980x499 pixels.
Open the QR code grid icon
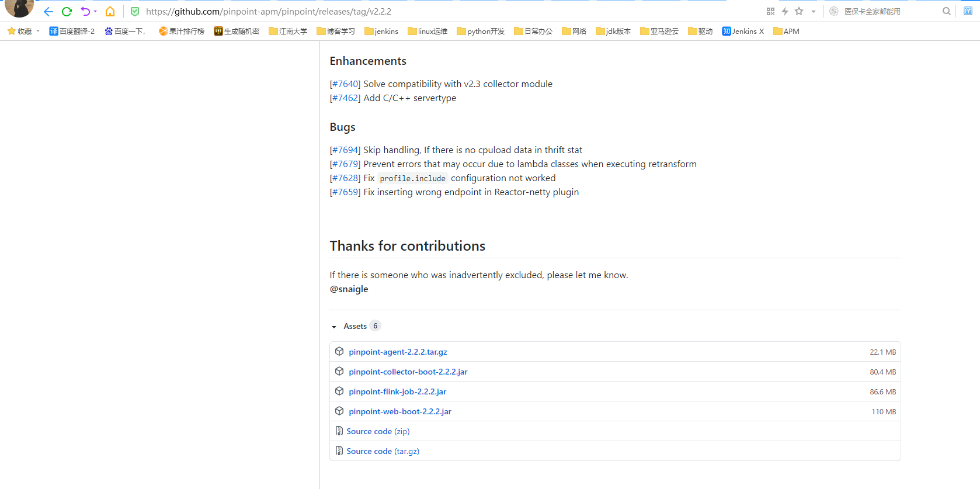(770, 11)
